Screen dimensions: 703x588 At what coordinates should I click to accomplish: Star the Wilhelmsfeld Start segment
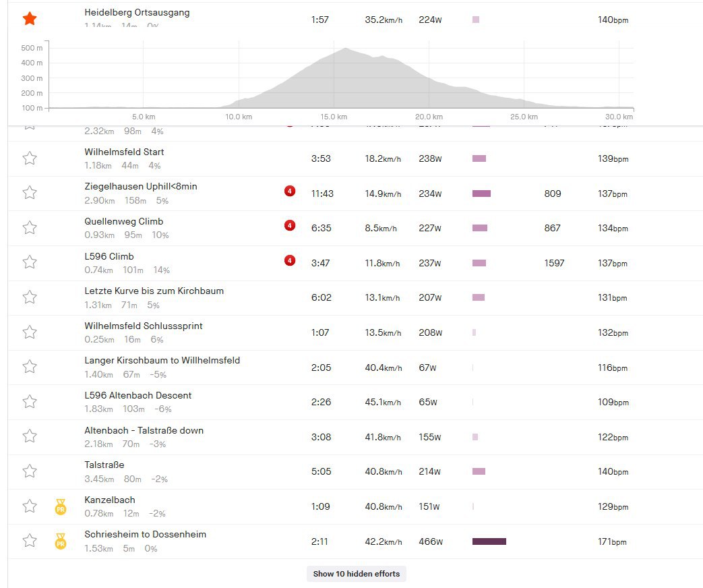click(x=30, y=158)
